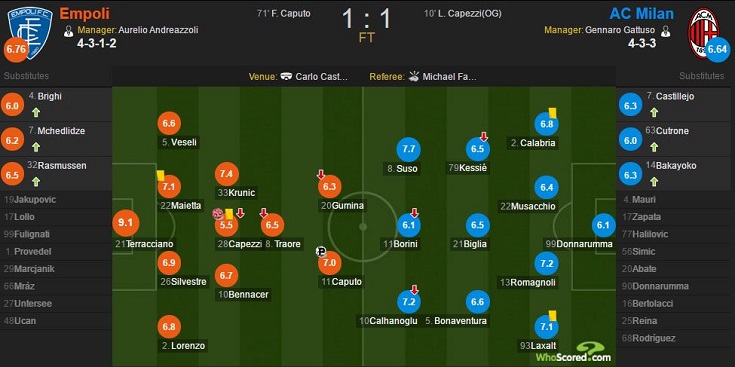Viewport: 735px width, 367px height.
Task: Click the WhoScored.com logo
Action: pyautogui.click(x=574, y=352)
